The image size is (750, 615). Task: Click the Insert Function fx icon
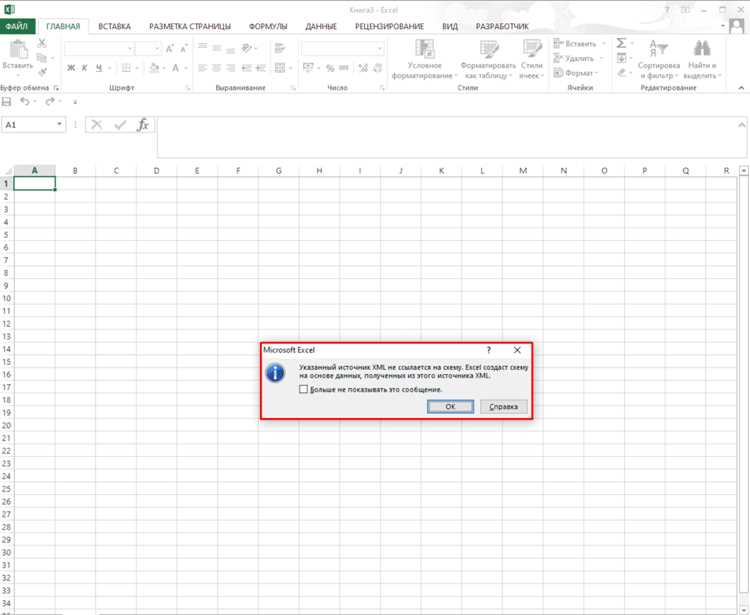143,125
